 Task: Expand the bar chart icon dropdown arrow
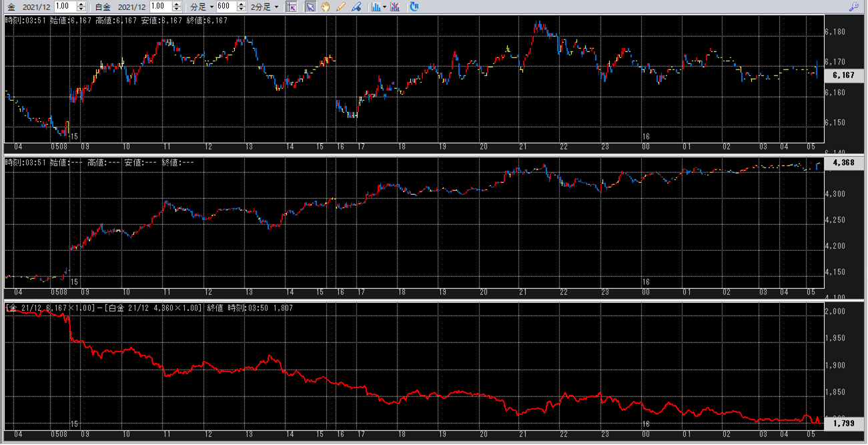(x=385, y=7)
